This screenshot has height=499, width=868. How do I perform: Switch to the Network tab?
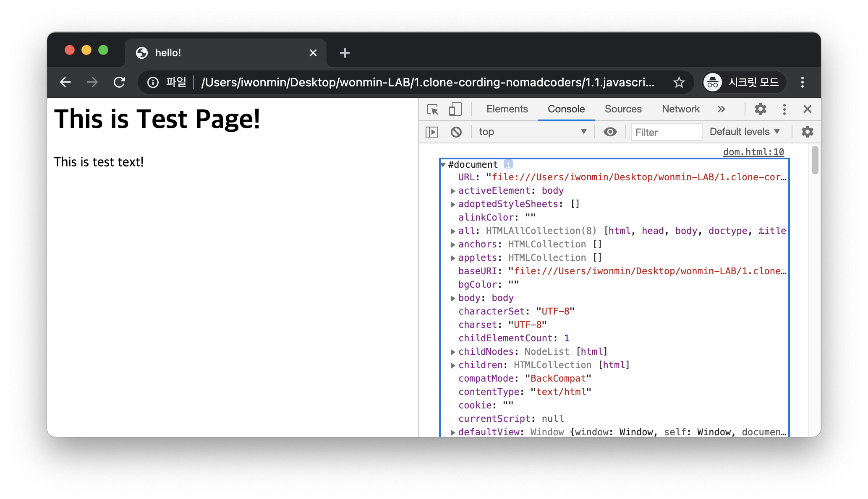click(x=680, y=109)
